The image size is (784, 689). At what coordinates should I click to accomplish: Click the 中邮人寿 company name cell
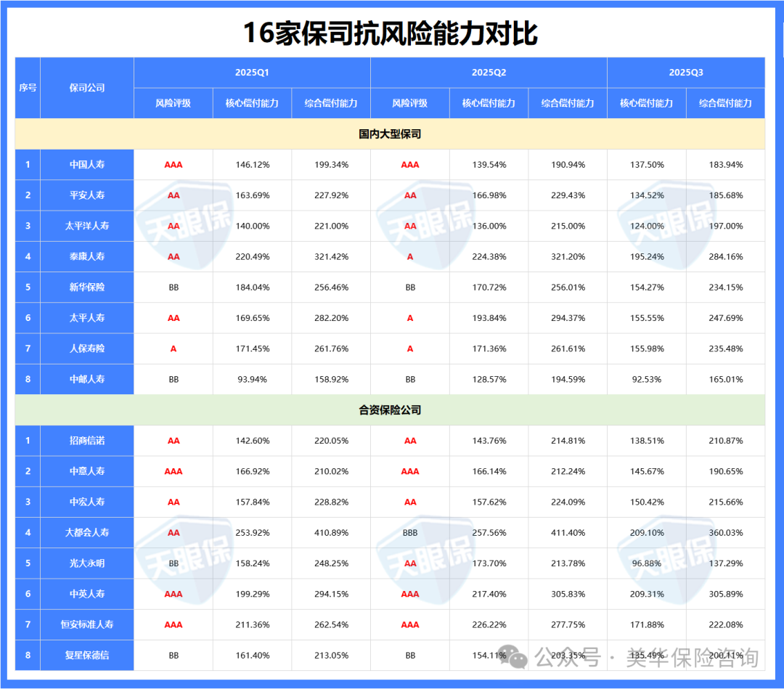pyautogui.click(x=88, y=379)
